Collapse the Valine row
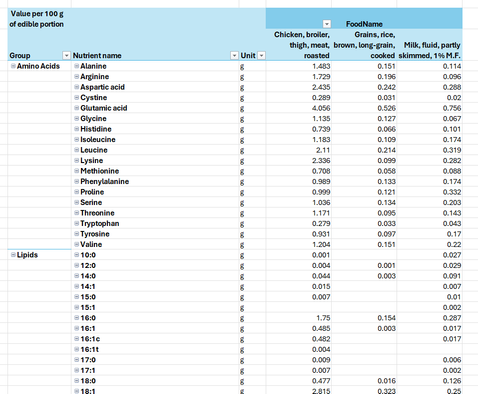Image resolution: width=478 pixels, height=394 pixels. point(77,244)
